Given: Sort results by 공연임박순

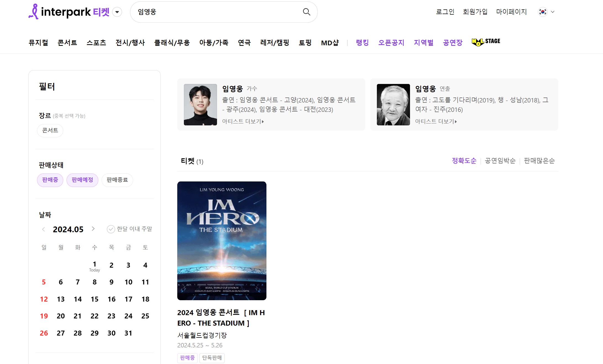Looking at the screenshot, I should 500,161.
